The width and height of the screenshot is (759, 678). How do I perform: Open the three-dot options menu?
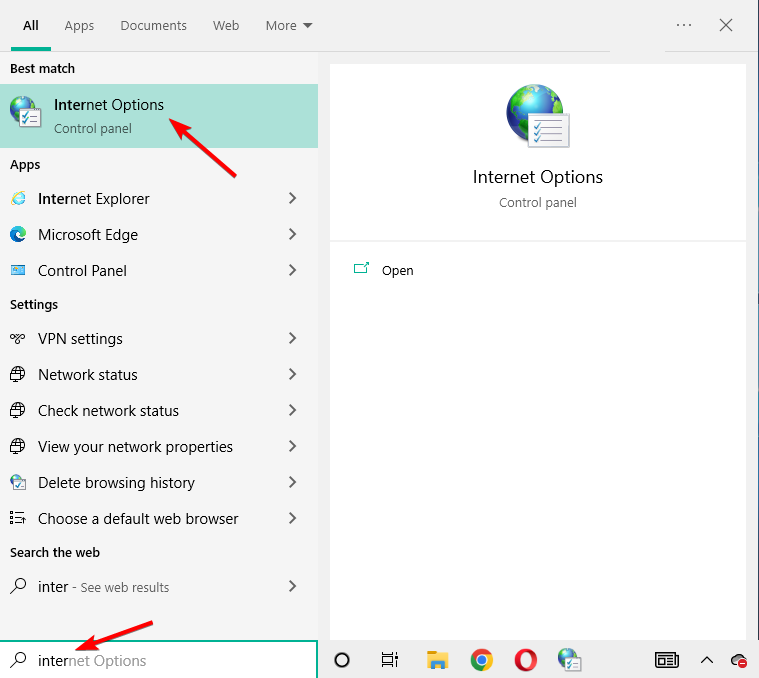point(683,25)
